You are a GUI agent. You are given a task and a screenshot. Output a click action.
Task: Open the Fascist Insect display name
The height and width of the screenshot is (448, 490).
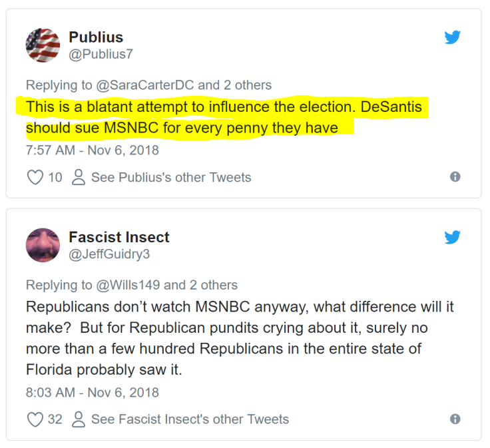click(x=119, y=237)
